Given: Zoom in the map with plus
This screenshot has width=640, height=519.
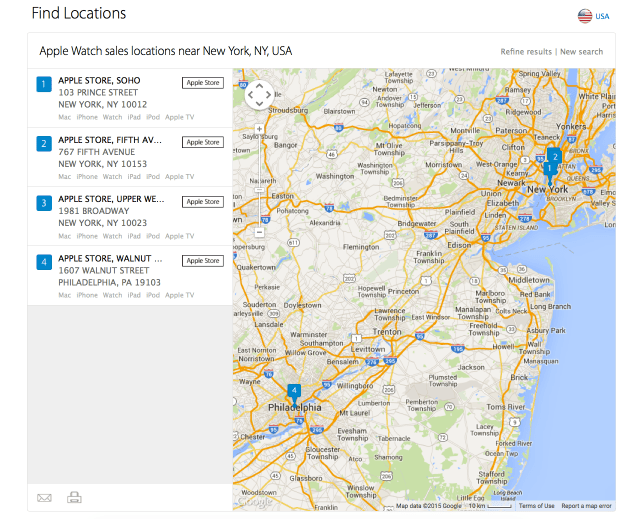Looking at the screenshot, I should click(x=259, y=129).
